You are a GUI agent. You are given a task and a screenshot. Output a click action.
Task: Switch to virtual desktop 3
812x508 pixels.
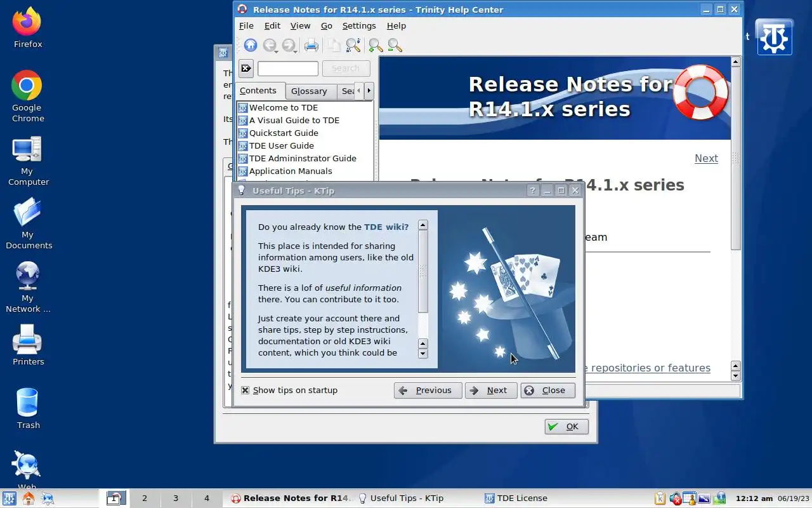(176, 498)
